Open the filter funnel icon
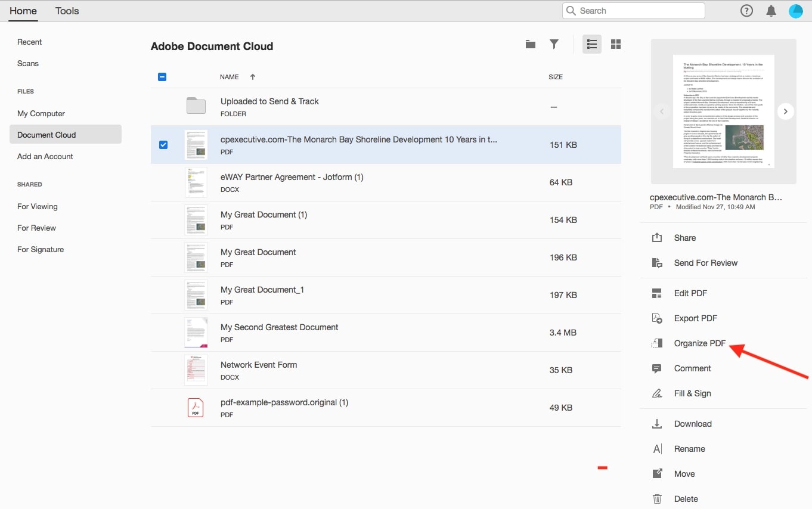812x509 pixels. pyautogui.click(x=554, y=44)
